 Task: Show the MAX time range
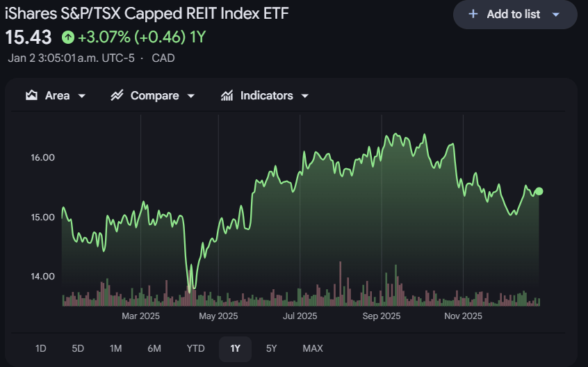pos(313,349)
